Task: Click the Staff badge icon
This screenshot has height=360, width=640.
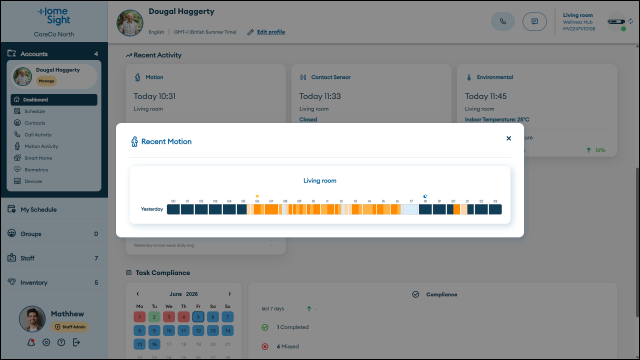Action: [11, 258]
